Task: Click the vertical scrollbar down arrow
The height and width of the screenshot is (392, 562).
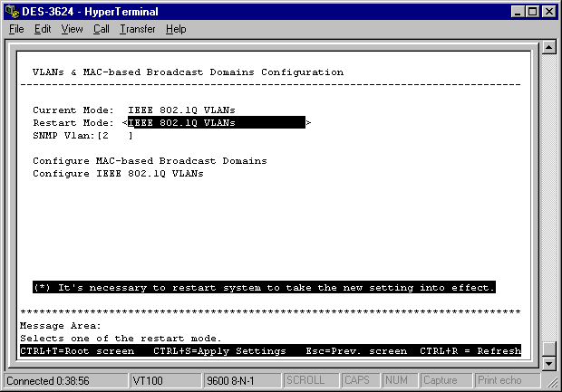Action: coord(548,362)
